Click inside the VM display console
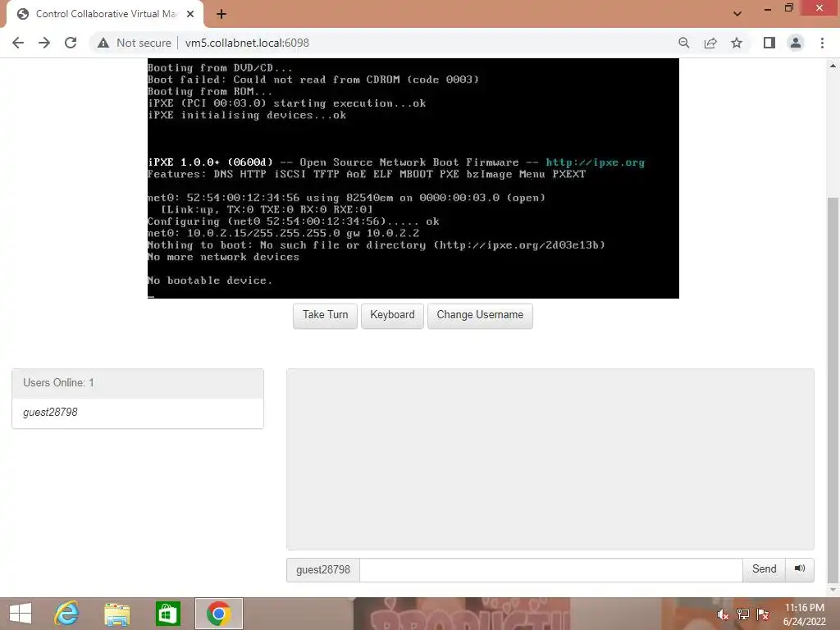 click(413, 178)
